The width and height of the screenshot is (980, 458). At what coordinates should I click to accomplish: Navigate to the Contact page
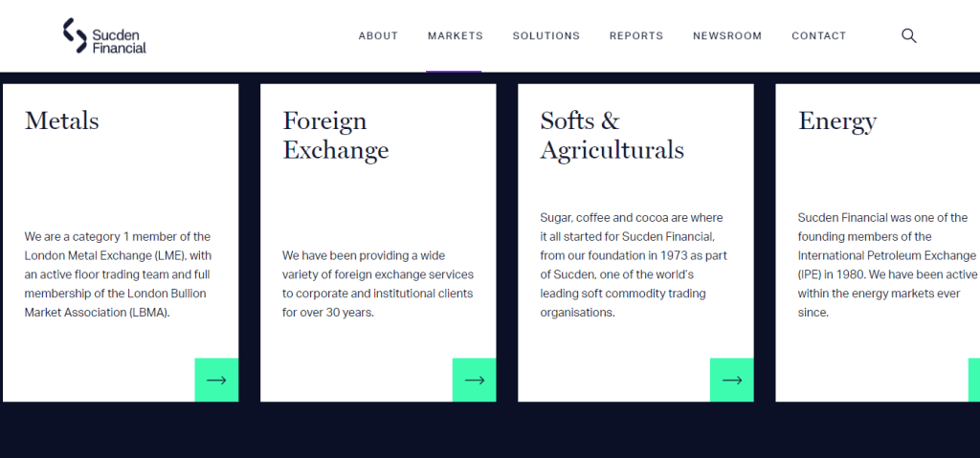pos(819,36)
